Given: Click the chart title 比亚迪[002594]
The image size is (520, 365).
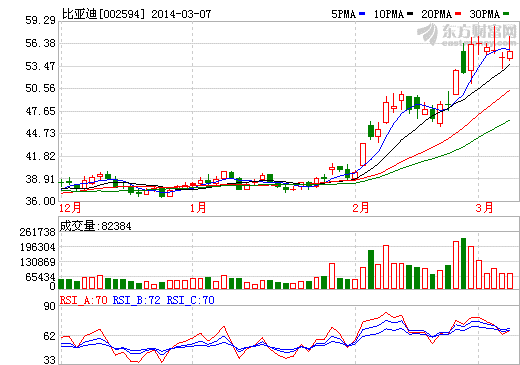Looking at the screenshot, I should pos(104,14).
